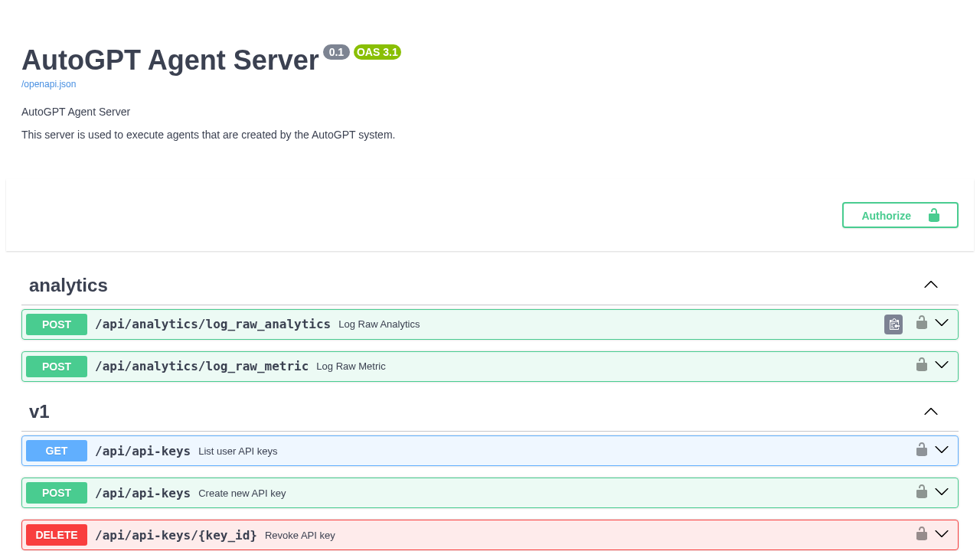Click the lock icon on log_raw_analytics row

[921, 322]
